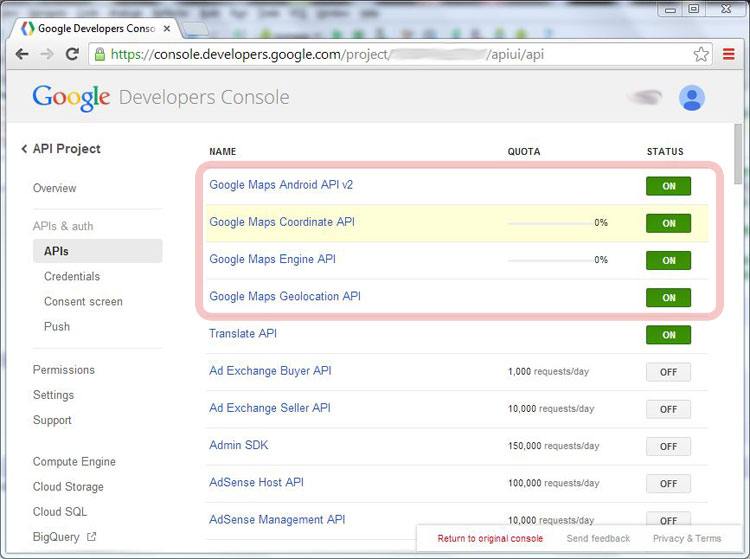The image size is (750, 559).
Task: Click the Send feedback link
Action: pos(598,538)
